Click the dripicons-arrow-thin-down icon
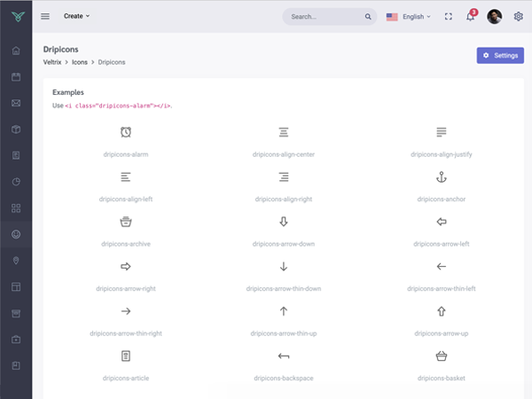This screenshot has height=399, width=532. [x=284, y=266]
